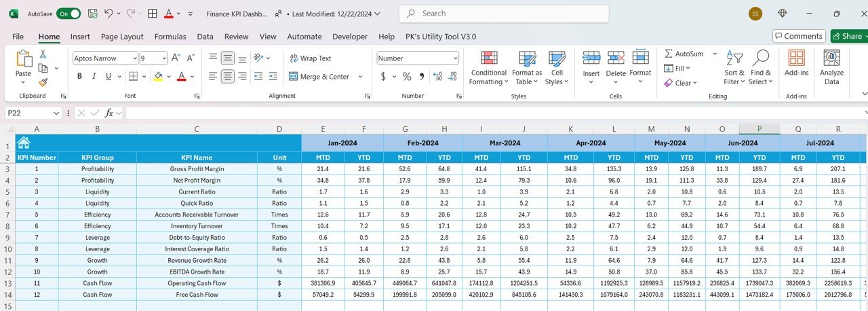The image size is (868, 311).
Task: Toggle Align Left
Action: click(214, 77)
